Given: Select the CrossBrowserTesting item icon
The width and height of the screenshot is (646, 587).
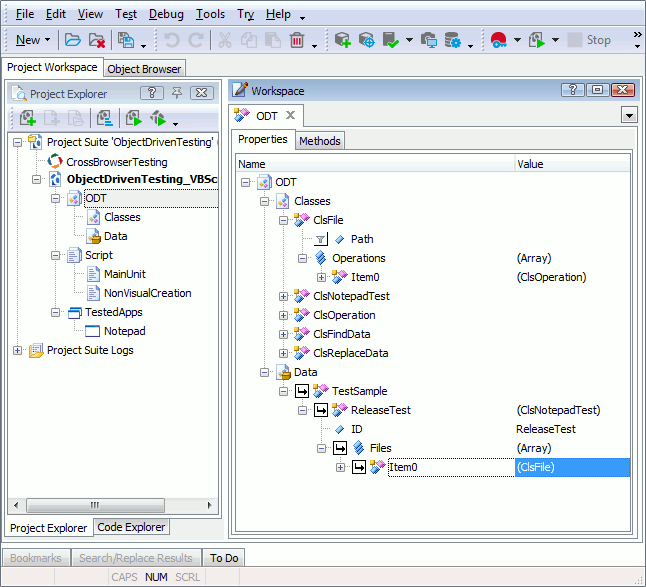Looking at the screenshot, I should (x=56, y=161).
